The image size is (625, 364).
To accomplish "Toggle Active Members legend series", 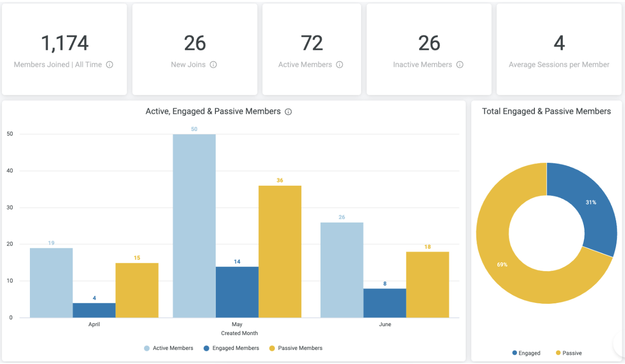I will 169,348.
